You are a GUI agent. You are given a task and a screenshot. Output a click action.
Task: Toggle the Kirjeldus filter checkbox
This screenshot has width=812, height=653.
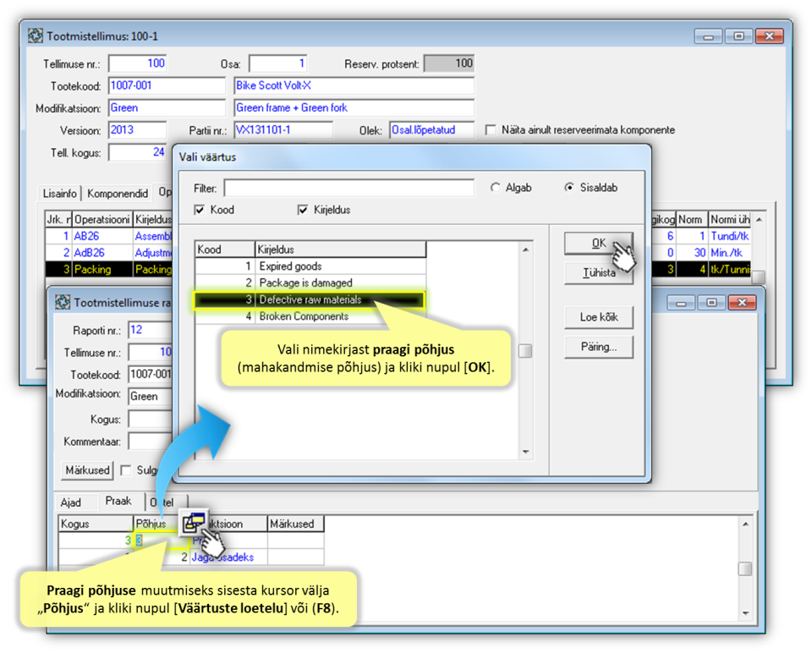304,210
